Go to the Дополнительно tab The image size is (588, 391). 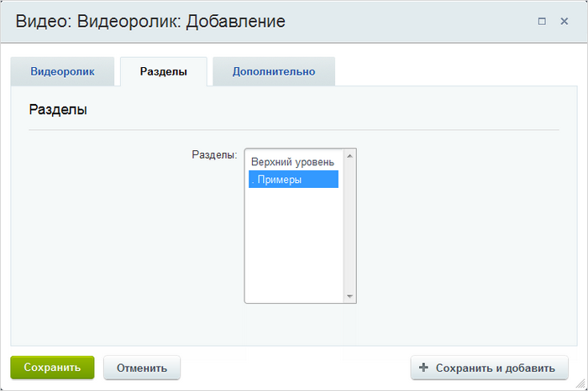tap(274, 71)
